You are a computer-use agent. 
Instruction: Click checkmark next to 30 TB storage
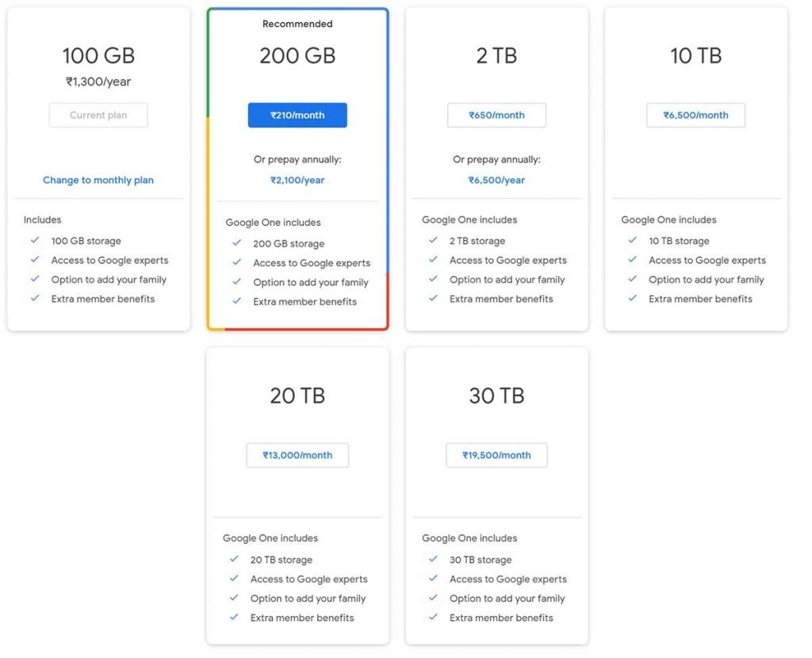(433, 559)
